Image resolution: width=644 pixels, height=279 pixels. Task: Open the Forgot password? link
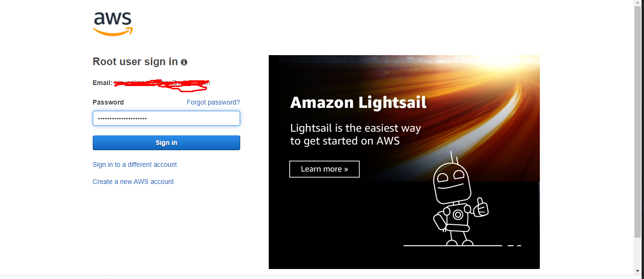point(213,102)
